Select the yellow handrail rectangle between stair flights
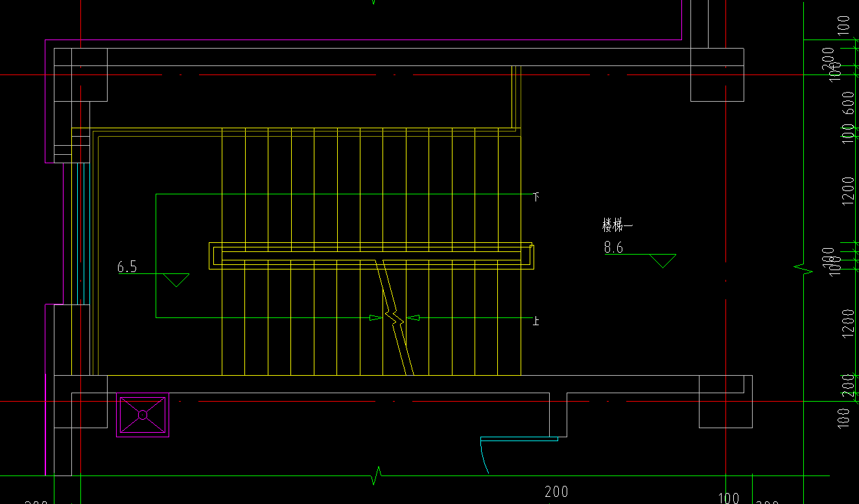The image size is (859, 504). pos(371,256)
